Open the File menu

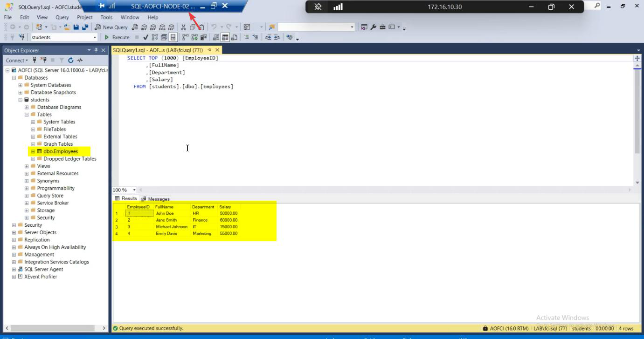pos(8,17)
